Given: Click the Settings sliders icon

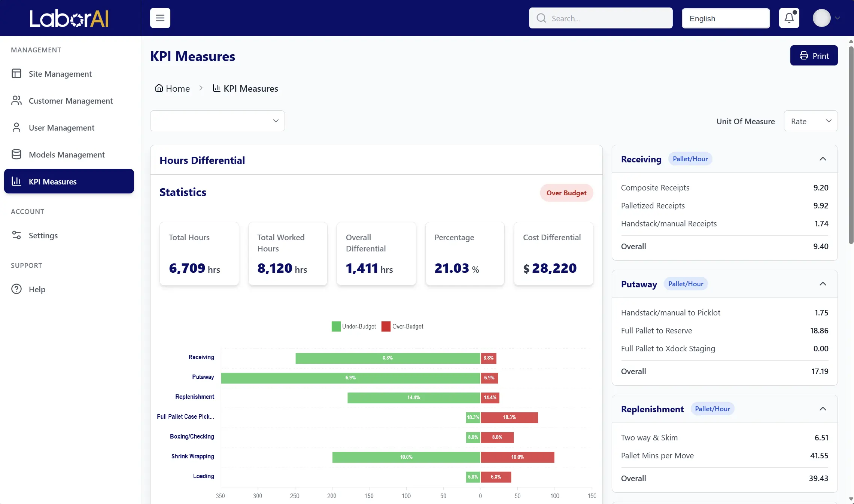Looking at the screenshot, I should 16,235.
